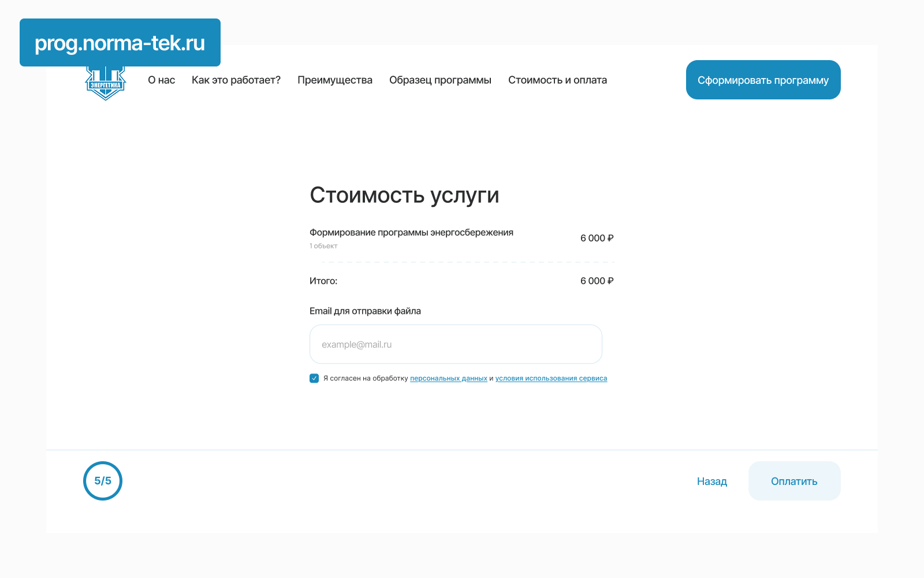
Task: Open the условия использования сервиса link
Action: tap(550, 379)
